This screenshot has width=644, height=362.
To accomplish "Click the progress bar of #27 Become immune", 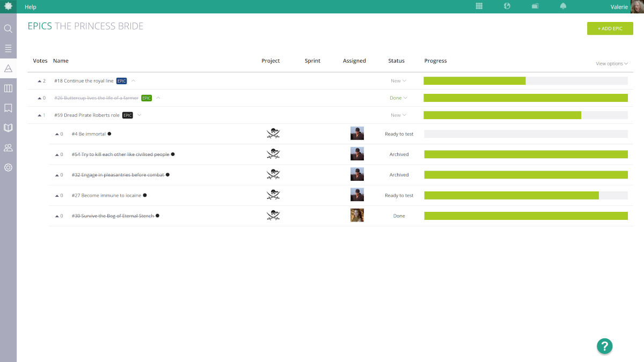I will tap(526, 195).
